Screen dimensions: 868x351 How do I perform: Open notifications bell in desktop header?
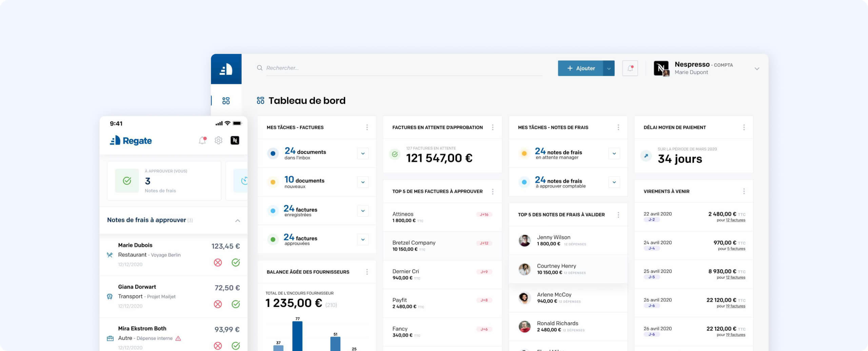pyautogui.click(x=630, y=68)
